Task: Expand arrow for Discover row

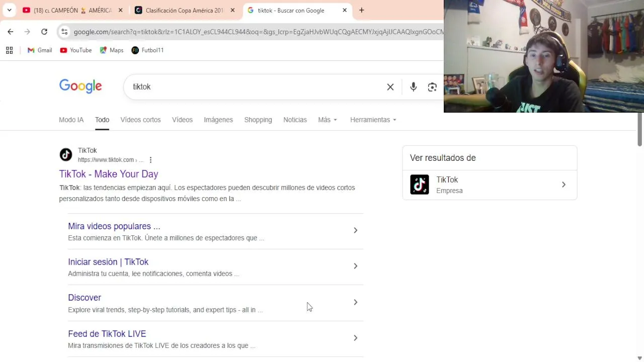Action: tap(355, 302)
